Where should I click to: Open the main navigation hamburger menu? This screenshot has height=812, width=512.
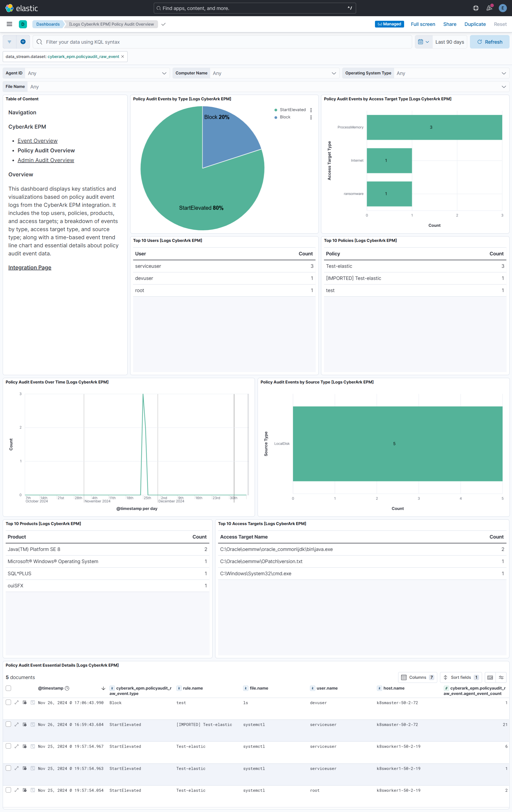[x=9, y=24]
